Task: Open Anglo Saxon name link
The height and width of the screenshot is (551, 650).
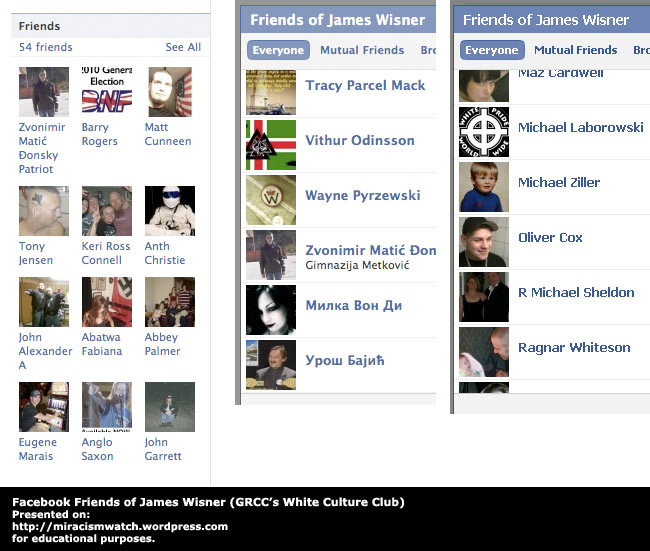Action: click(97, 449)
